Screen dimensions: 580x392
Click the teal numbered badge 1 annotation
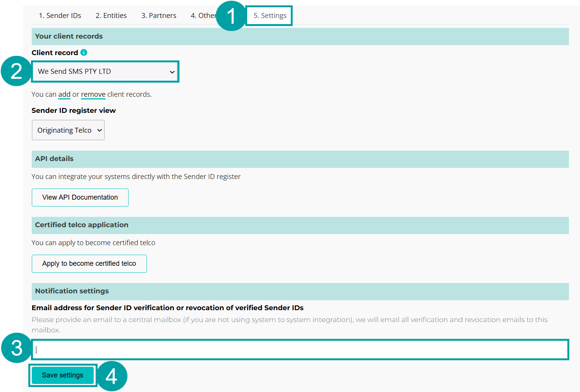231,15
